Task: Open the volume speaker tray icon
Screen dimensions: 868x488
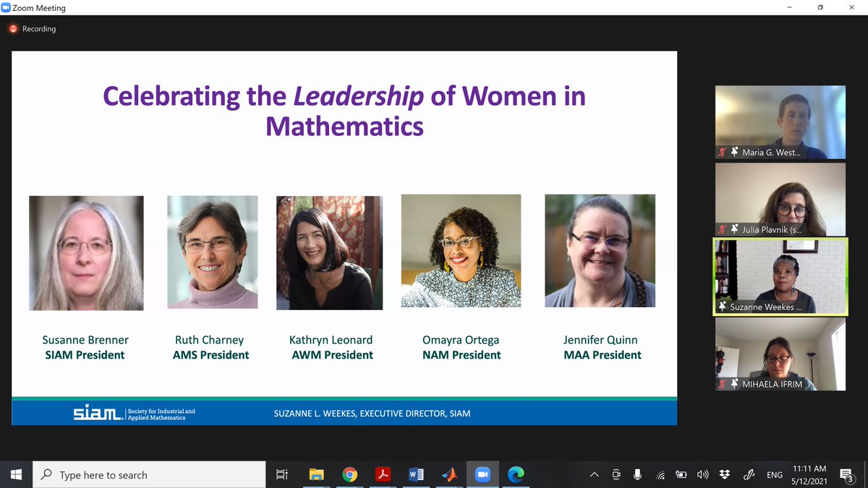Action: coord(703,475)
